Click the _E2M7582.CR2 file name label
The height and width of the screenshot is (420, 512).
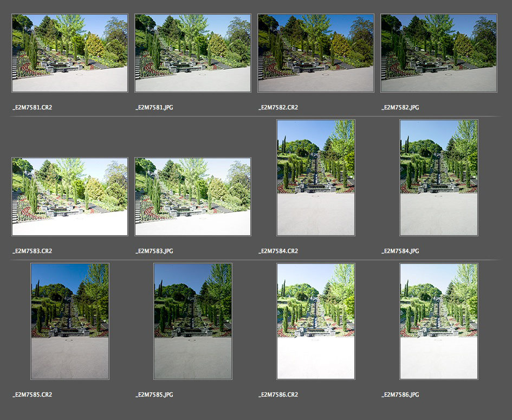click(x=278, y=107)
